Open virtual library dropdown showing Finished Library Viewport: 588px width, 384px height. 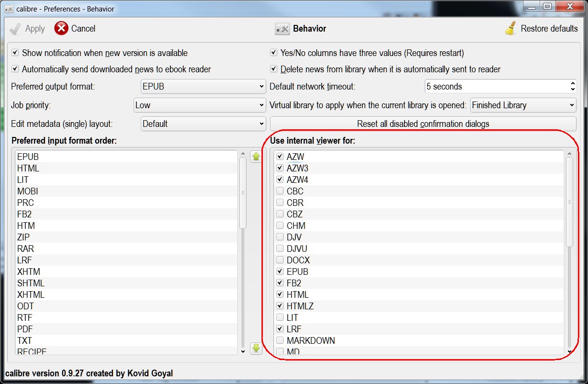coord(523,105)
